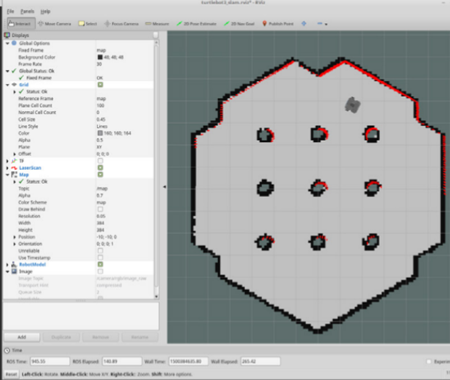450x380 pixels.
Task: Click the Map display icon
Action: 14,175
